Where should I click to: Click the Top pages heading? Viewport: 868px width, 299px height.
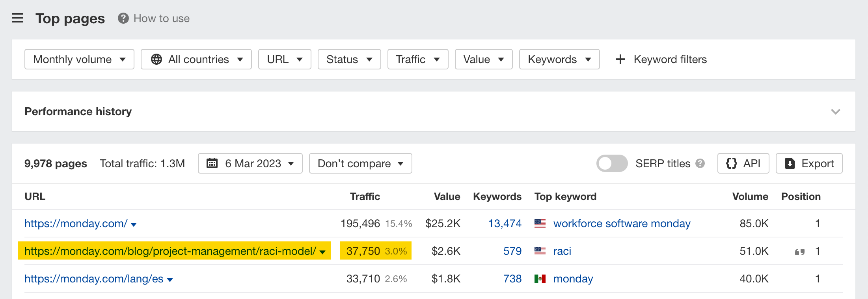tap(70, 19)
